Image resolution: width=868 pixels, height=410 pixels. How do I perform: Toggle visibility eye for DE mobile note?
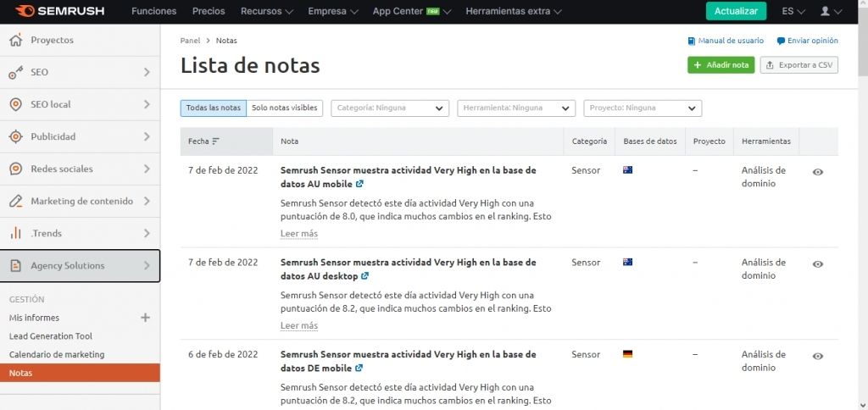(x=818, y=357)
